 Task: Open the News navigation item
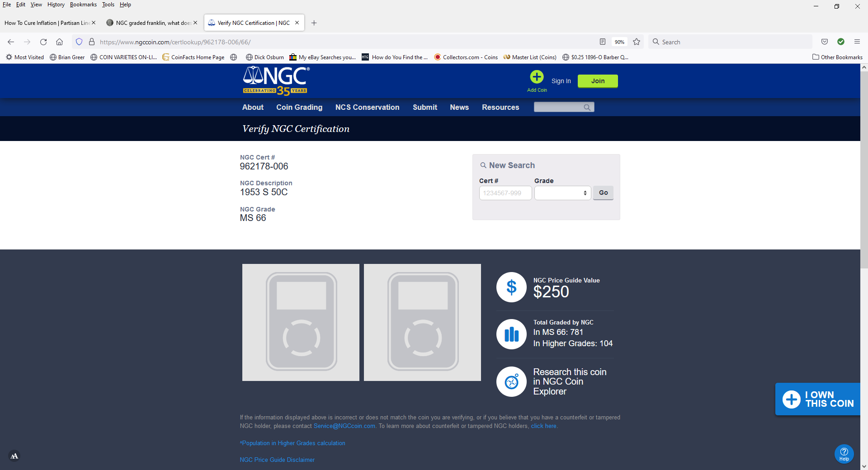[x=459, y=107]
